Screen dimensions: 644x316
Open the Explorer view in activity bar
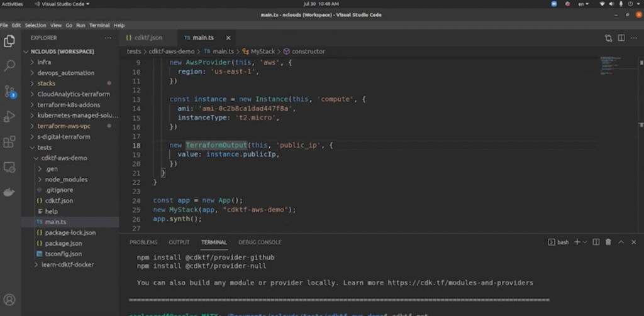9,41
